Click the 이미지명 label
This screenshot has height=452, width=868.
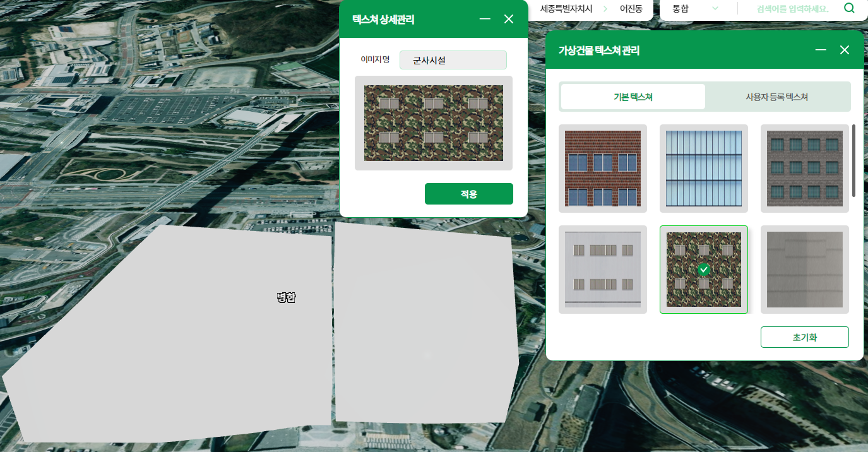(375, 59)
